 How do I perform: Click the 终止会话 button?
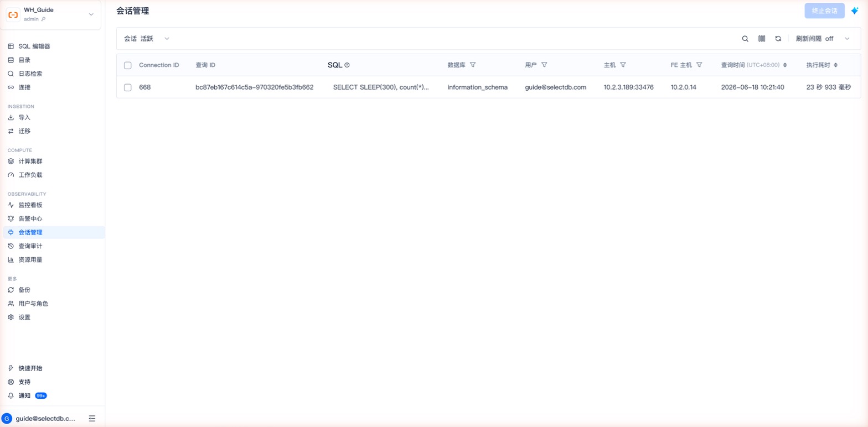[x=824, y=11]
